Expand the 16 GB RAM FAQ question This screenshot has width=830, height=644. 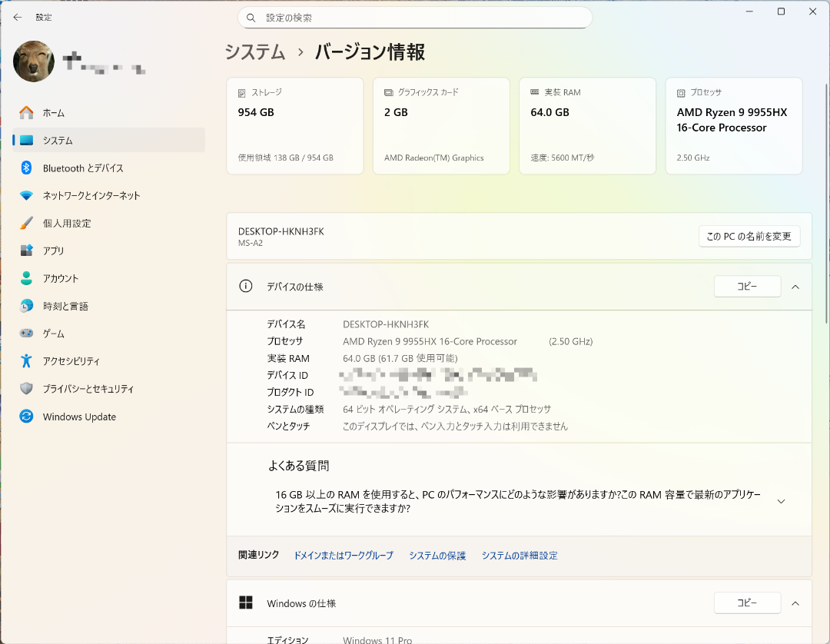coord(781,501)
